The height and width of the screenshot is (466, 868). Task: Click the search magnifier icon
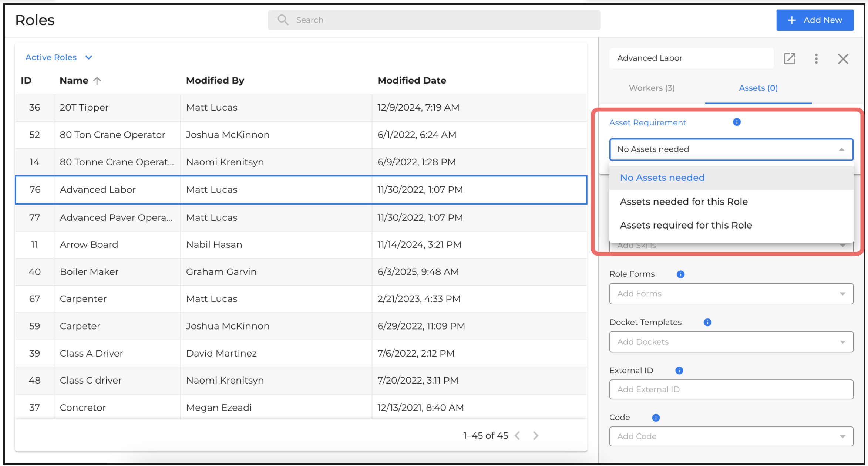[283, 20]
